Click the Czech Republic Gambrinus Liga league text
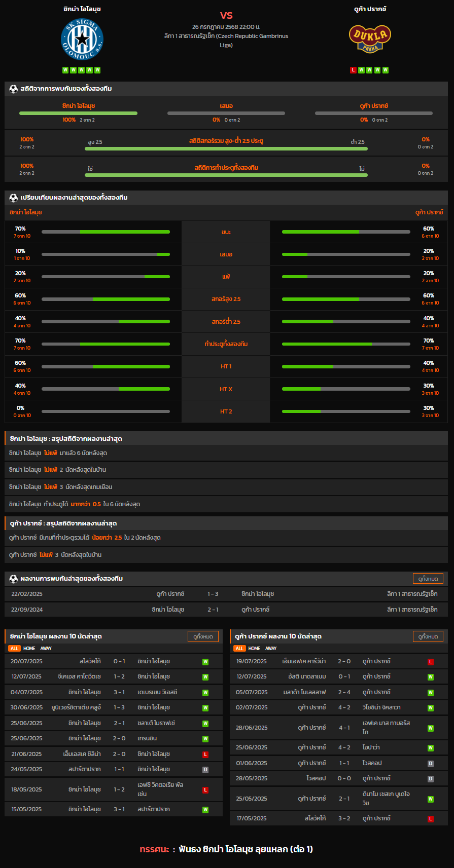Viewport: 454px width, 868px height. pos(226,41)
